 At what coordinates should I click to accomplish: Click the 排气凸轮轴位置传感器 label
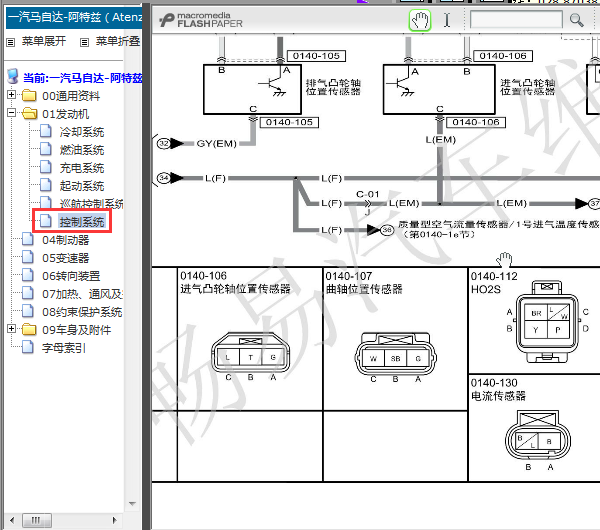coord(333,87)
